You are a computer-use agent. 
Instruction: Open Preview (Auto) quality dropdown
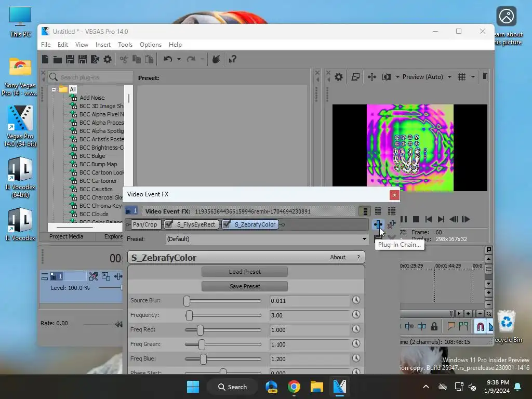point(449,77)
